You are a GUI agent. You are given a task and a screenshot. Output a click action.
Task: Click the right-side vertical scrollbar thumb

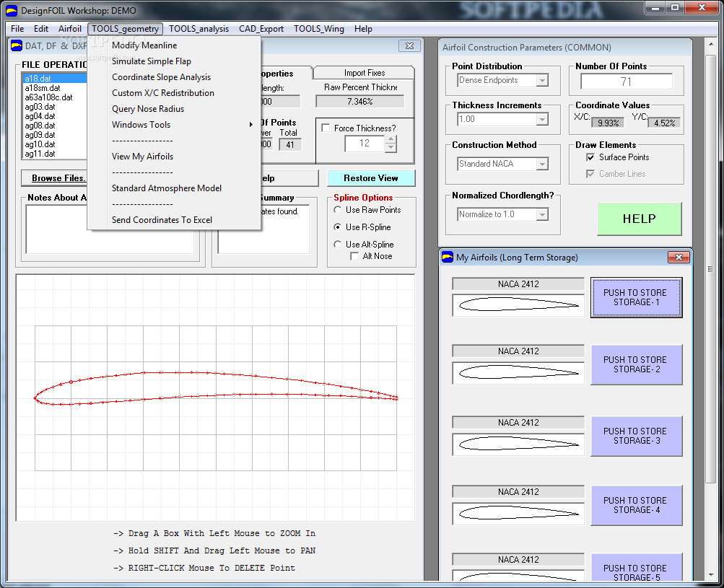pyautogui.click(x=710, y=269)
